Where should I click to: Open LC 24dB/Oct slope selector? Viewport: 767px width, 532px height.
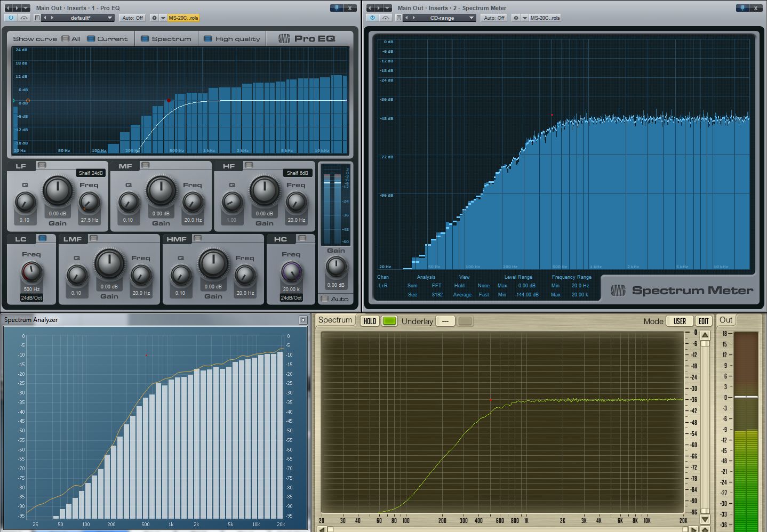click(x=31, y=298)
